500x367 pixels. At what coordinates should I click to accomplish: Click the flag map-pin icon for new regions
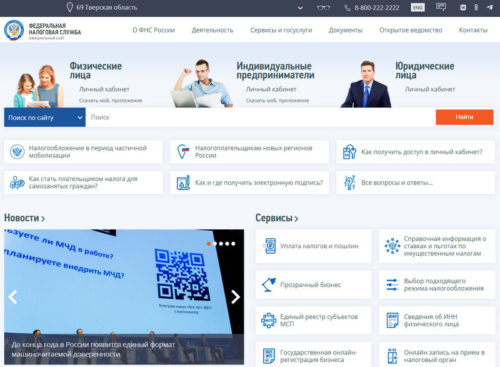183,152
